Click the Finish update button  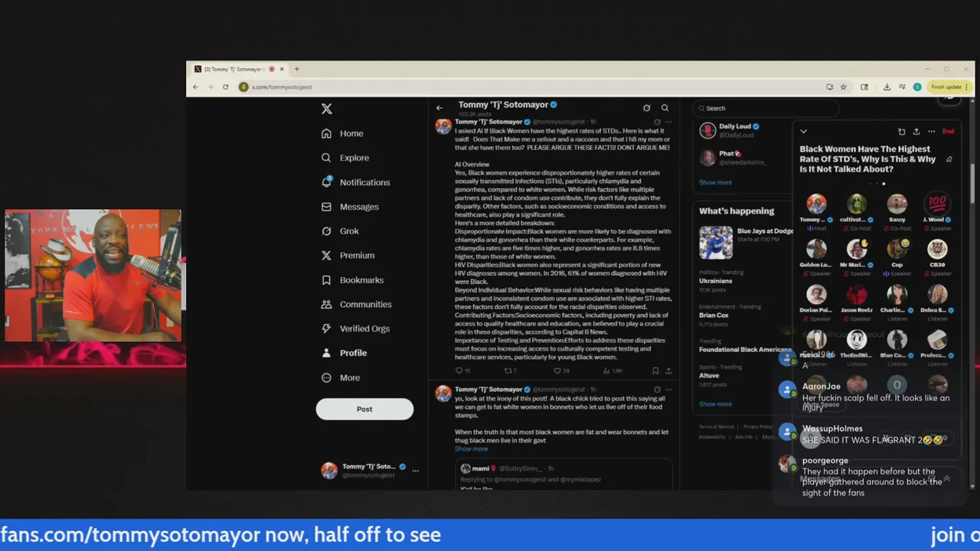[x=950, y=87]
